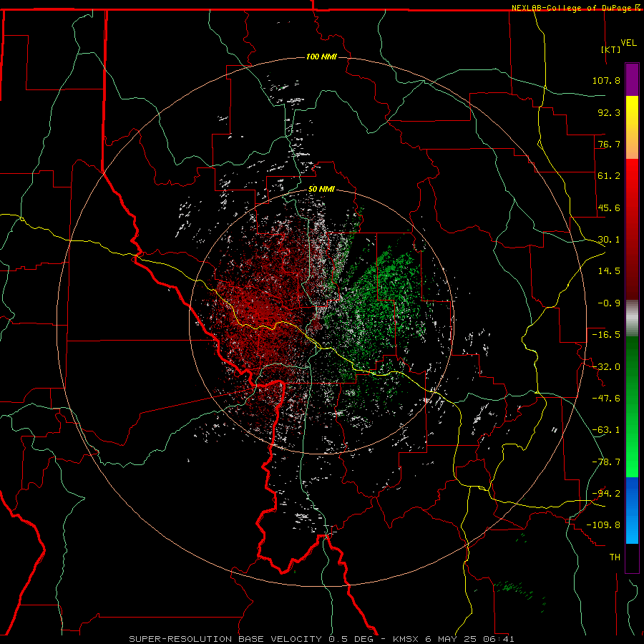Select the 61.2 legend value
Image resolution: width=644 pixels, height=644 pixels.
tap(609, 176)
